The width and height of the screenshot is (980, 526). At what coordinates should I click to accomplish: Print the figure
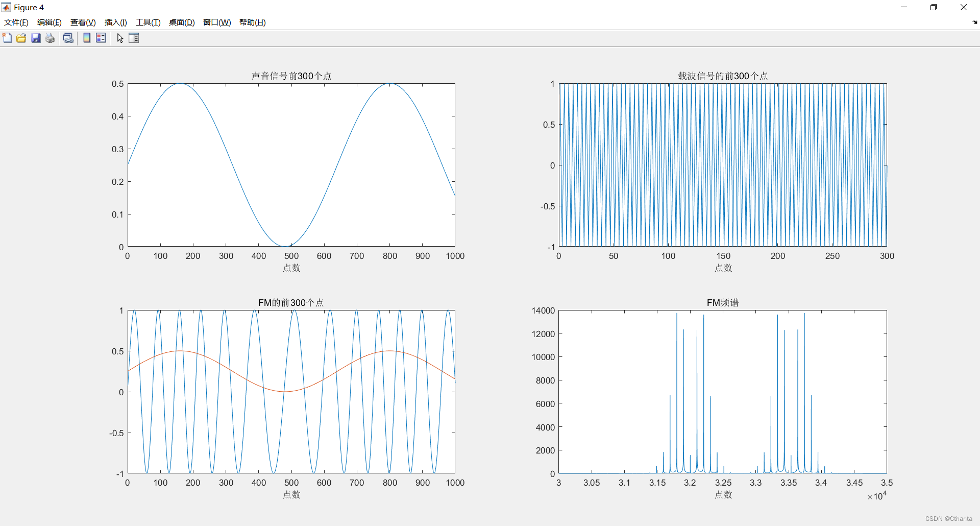pos(50,38)
